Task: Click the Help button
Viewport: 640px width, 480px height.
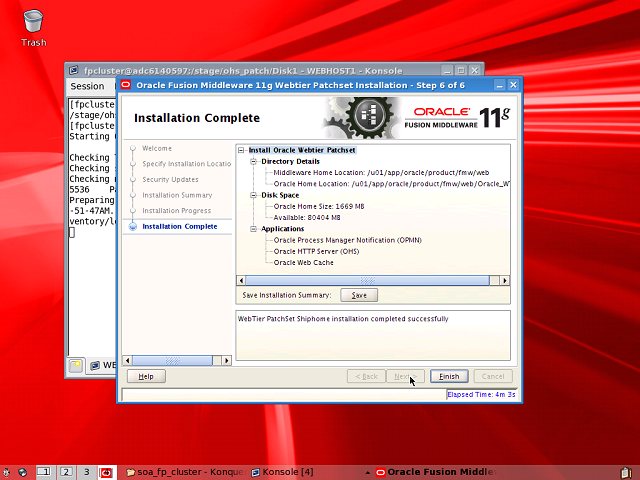Action: pos(146,376)
